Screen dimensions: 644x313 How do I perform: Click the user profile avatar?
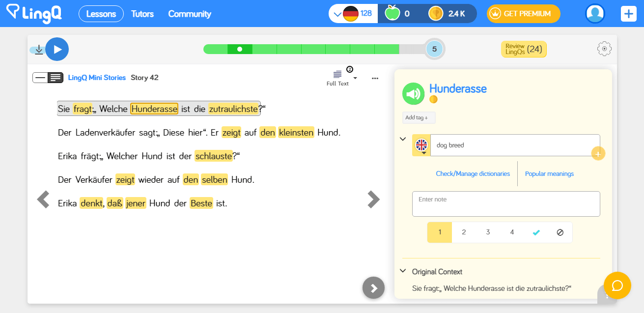click(595, 14)
